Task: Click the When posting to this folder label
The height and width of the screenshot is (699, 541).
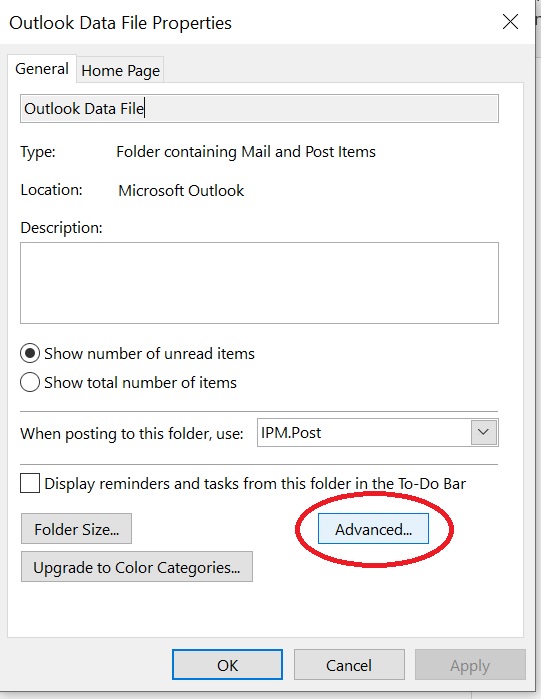Action: click(x=132, y=433)
